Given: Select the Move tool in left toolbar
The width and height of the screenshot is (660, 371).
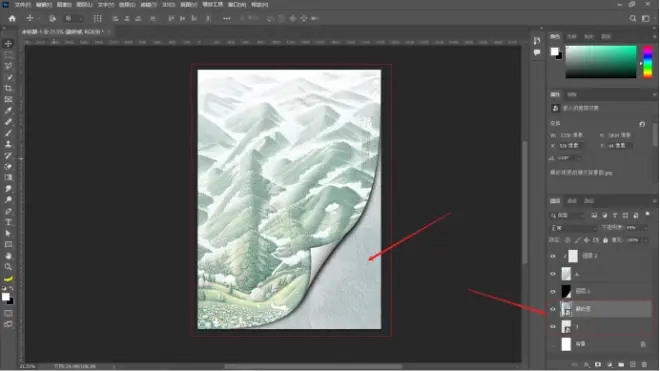Looking at the screenshot, I should [x=8, y=44].
